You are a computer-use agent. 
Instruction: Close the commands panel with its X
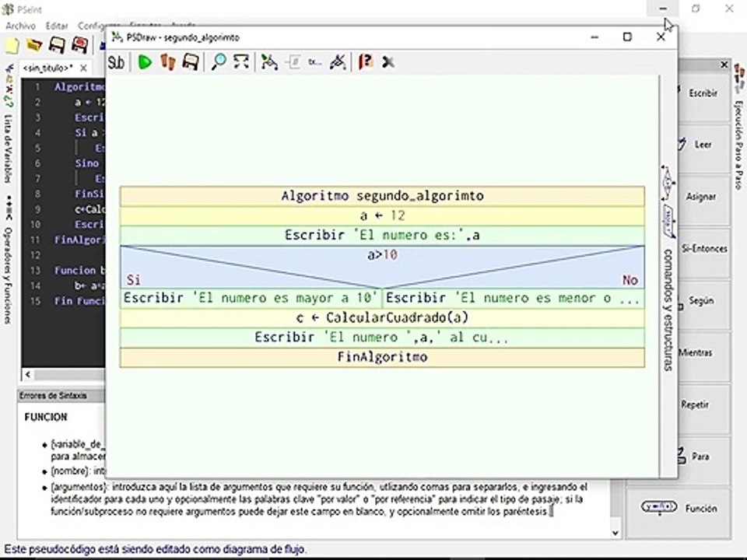click(x=724, y=65)
